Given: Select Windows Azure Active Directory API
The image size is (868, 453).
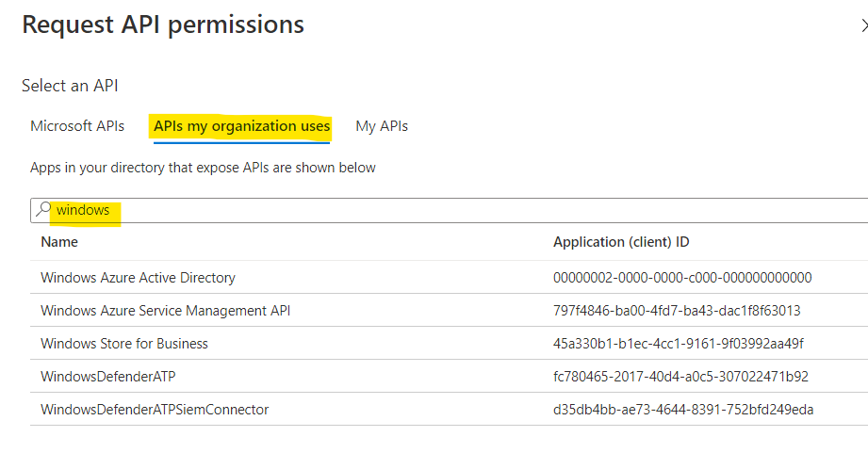Looking at the screenshot, I should (138, 278).
